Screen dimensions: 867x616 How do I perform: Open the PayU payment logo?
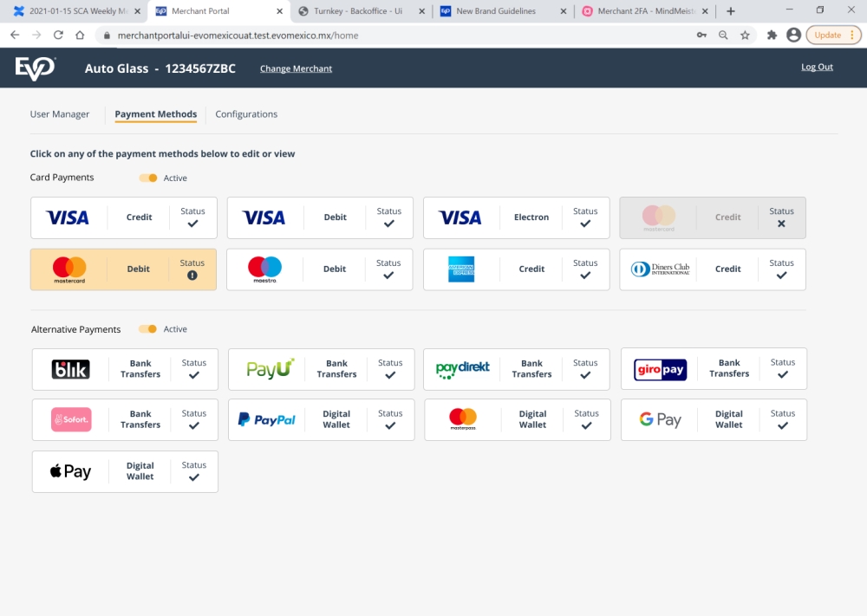point(270,368)
